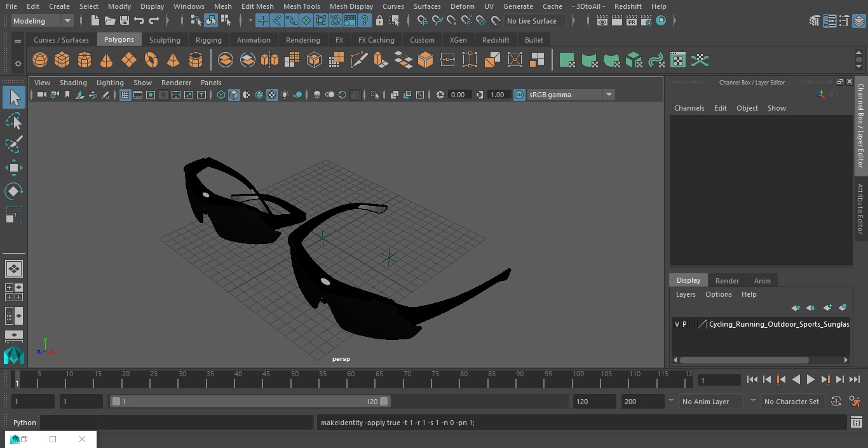
Task: Click the Python script language label
Action: tap(25, 423)
